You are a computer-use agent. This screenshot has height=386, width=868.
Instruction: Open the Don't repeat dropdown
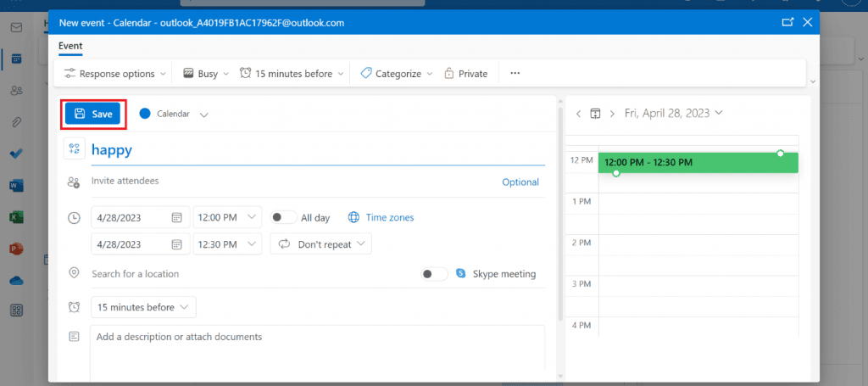321,244
